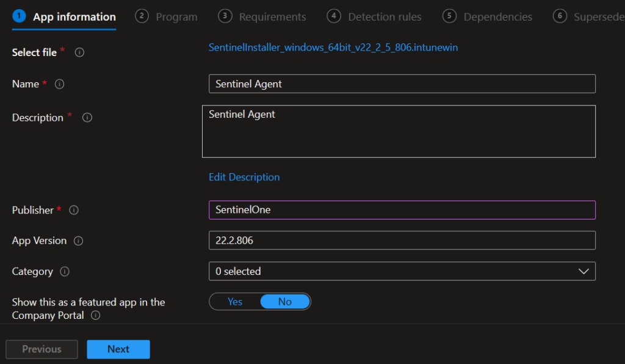Click info icon next to Publisher

pos(74,210)
